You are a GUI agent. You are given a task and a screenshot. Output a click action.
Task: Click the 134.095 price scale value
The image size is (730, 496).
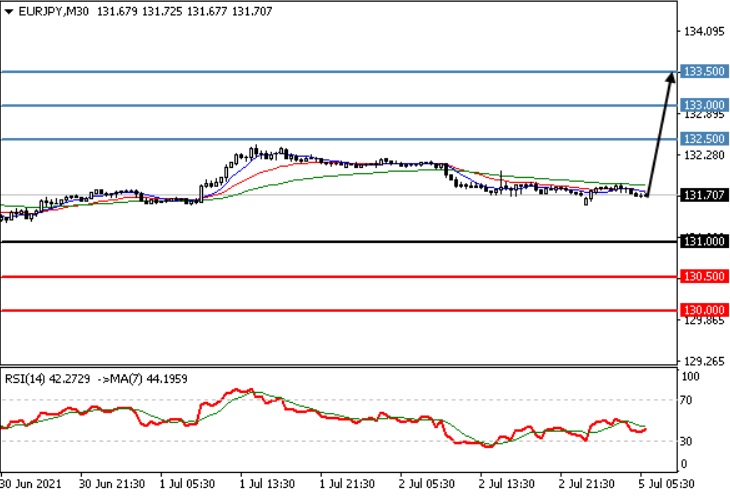click(x=704, y=31)
